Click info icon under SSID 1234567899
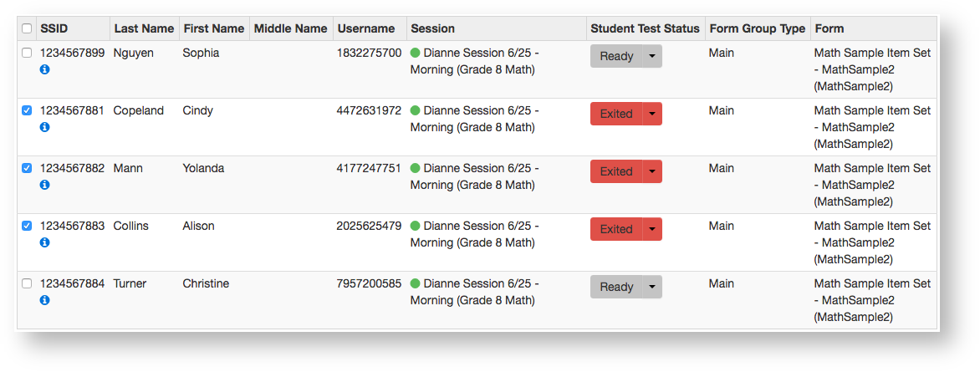Viewport: 980px width, 372px height. coord(45,69)
